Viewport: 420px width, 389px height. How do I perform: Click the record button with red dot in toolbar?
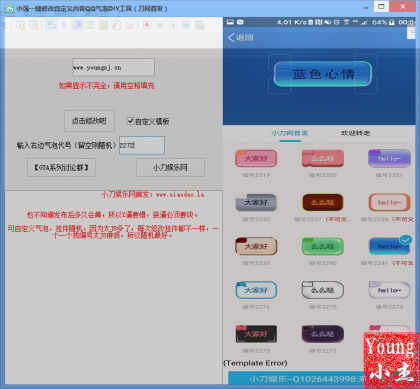pos(147,25)
